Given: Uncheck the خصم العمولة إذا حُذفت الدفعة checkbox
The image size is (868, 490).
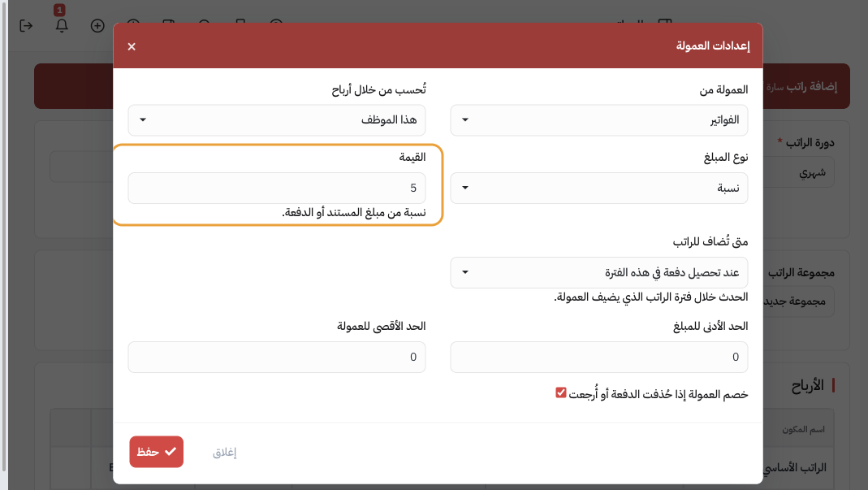Looking at the screenshot, I should [561, 392].
